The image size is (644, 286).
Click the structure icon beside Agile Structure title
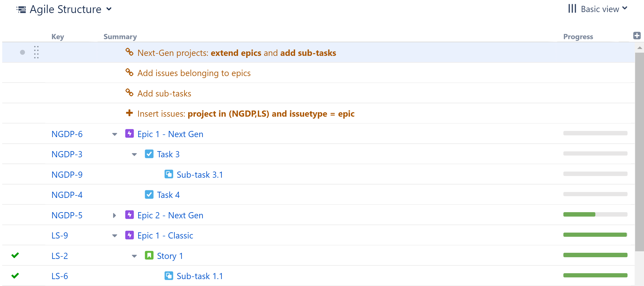tap(21, 9)
